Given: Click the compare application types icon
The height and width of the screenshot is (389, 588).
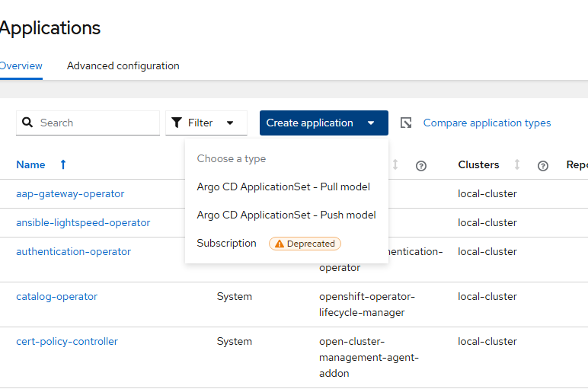Looking at the screenshot, I should pyautogui.click(x=406, y=123).
